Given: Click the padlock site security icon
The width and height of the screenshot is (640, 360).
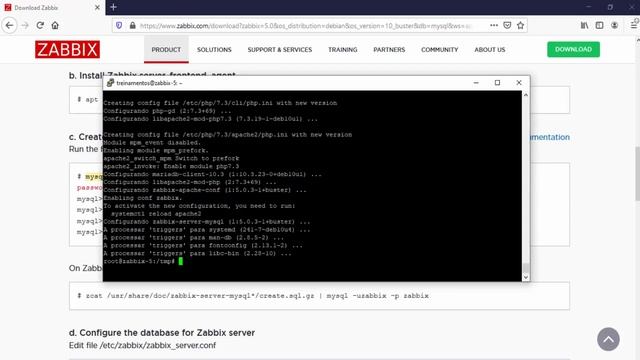Looking at the screenshot, I should (133, 25).
